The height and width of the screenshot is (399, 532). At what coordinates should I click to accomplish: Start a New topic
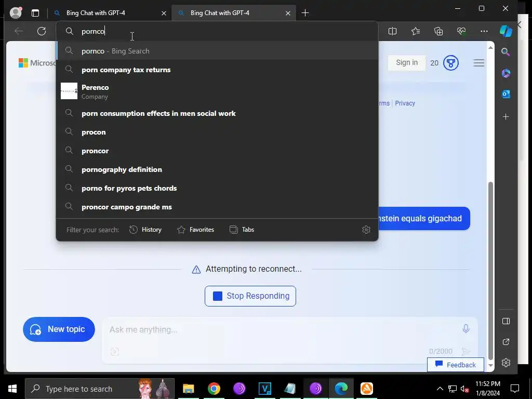(x=59, y=329)
